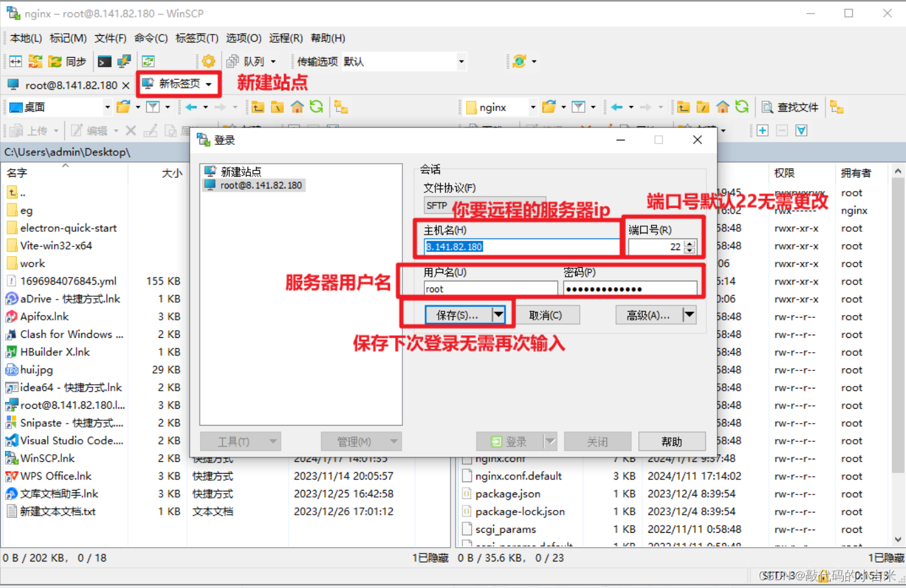Click the invert selection icon in remote toolbar
The image size is (906, 588).
pos(801,131)
